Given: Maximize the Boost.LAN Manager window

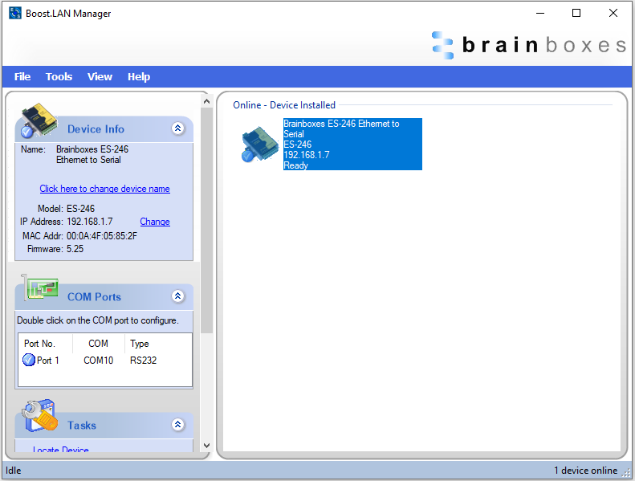Looking at the screenshot, I should click(x=576, y=13).
